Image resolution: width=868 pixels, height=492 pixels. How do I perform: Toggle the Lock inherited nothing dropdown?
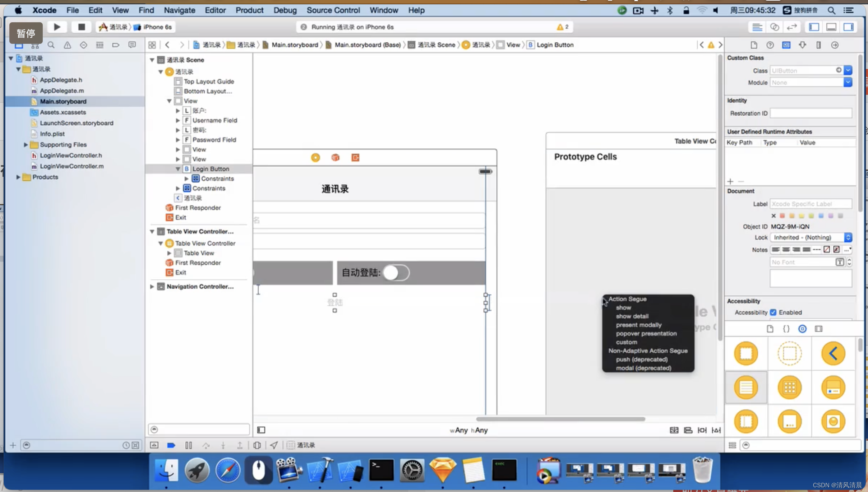click(849, 237)
